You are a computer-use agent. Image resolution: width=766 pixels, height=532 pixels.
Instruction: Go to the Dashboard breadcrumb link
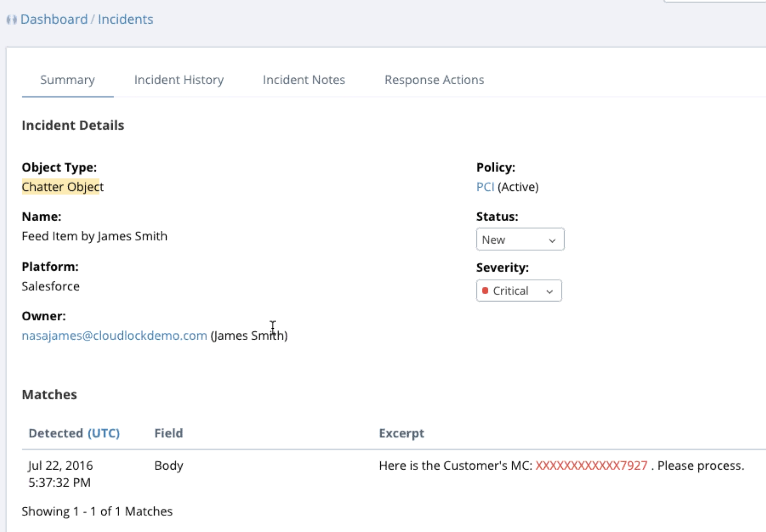54,19
